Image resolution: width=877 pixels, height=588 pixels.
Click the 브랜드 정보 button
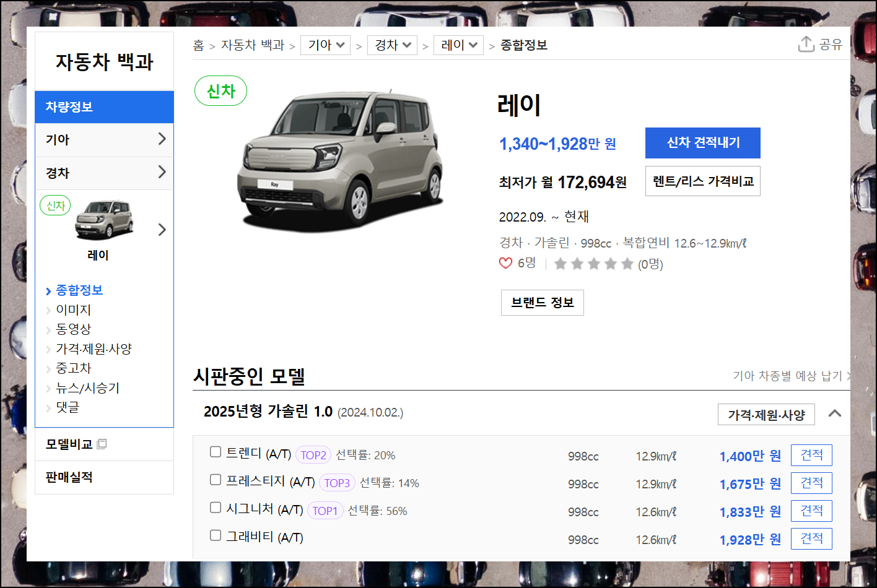(543, 303)
